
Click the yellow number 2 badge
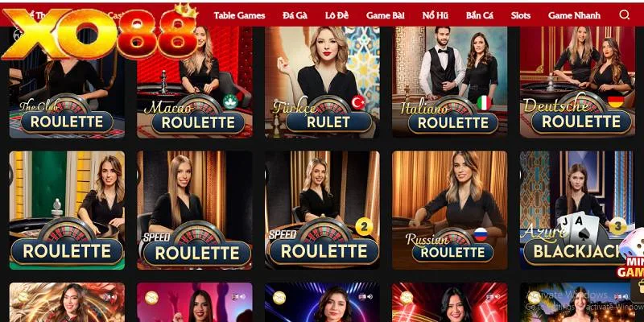tap(364, 226)
